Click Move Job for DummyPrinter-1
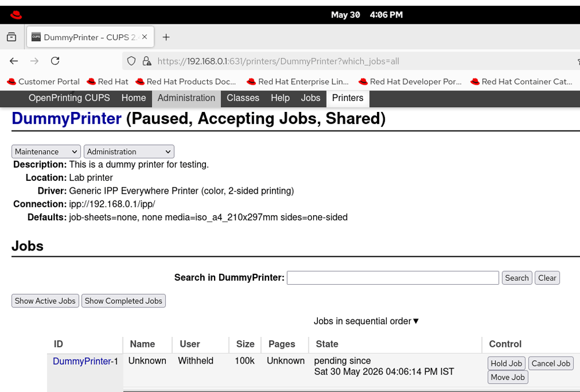580x392 pixels. point(507,377)
